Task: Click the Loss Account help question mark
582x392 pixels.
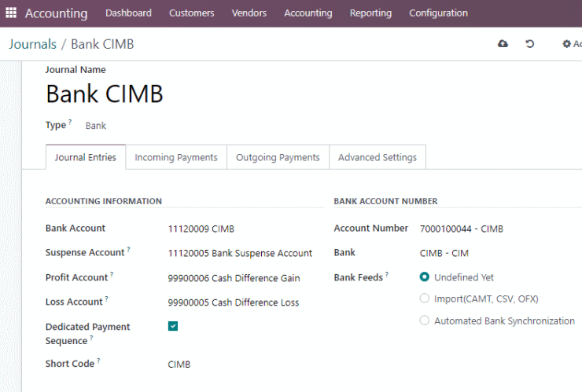Action: point(106,299)
